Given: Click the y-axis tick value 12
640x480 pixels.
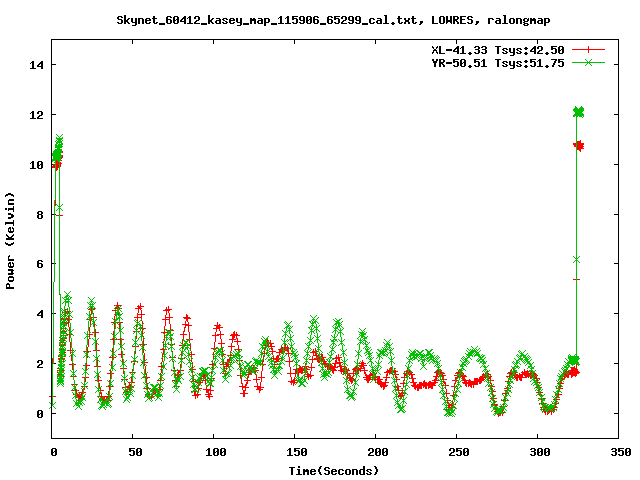Looking at the screenshot, I should (x=36, y=115).
